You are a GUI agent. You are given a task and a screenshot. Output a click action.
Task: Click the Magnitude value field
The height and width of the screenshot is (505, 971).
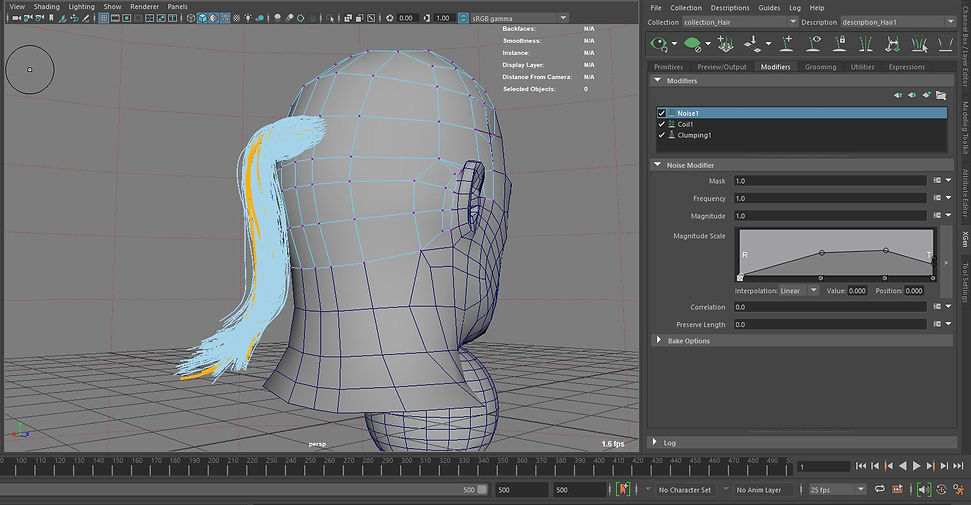tap(830, 216)
